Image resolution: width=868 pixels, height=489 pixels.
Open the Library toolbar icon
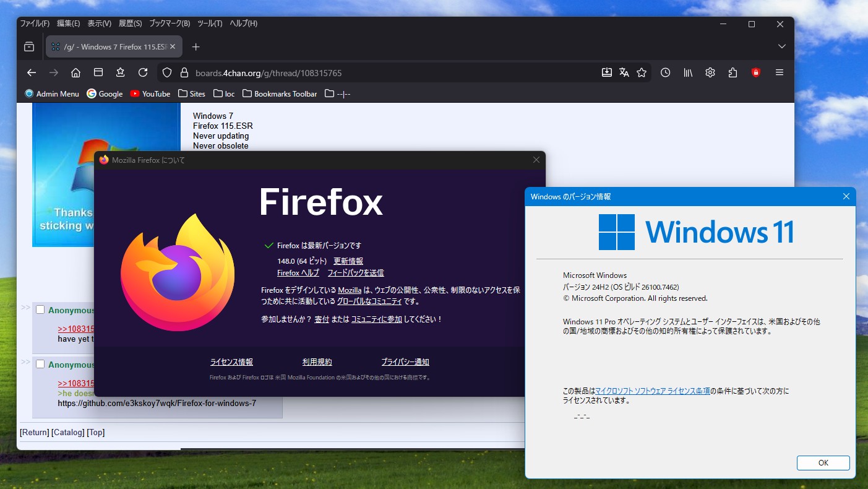(x=687, y=72)
